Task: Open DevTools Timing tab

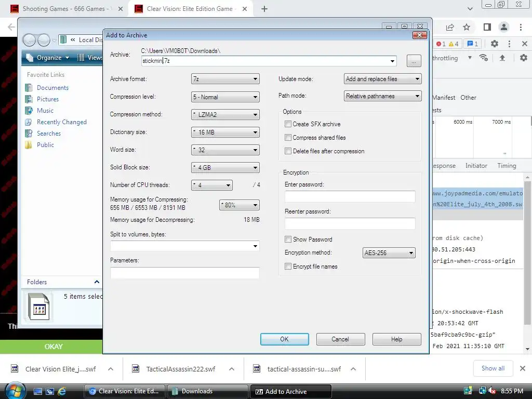Action: click(x=507, y=166)
